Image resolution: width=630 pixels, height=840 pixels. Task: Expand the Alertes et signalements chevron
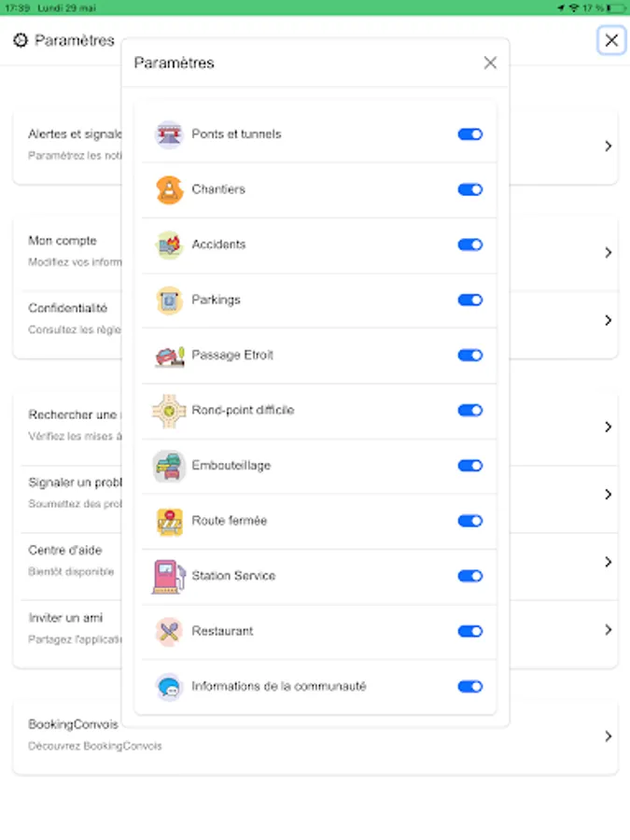tap(608, 146)
